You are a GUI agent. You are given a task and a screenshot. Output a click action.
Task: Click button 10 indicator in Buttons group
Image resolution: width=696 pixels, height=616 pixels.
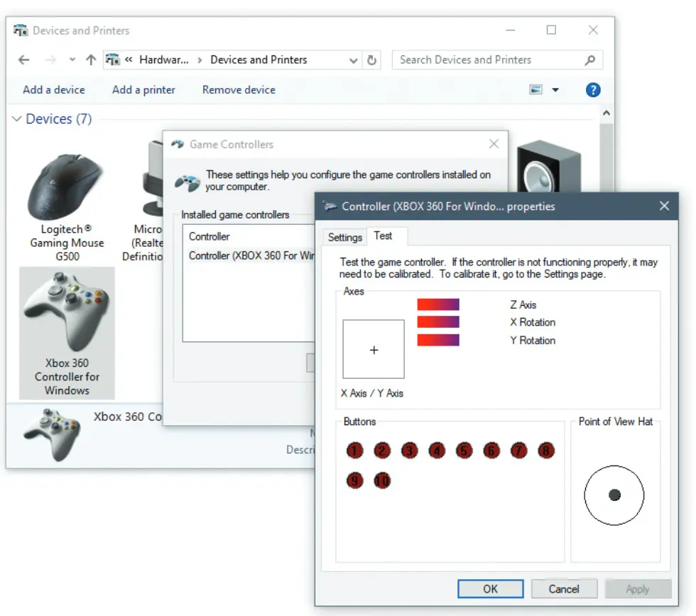[382, 480]
